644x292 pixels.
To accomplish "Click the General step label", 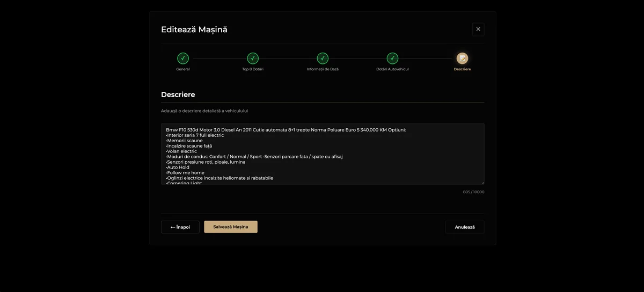I will (183, 69).
